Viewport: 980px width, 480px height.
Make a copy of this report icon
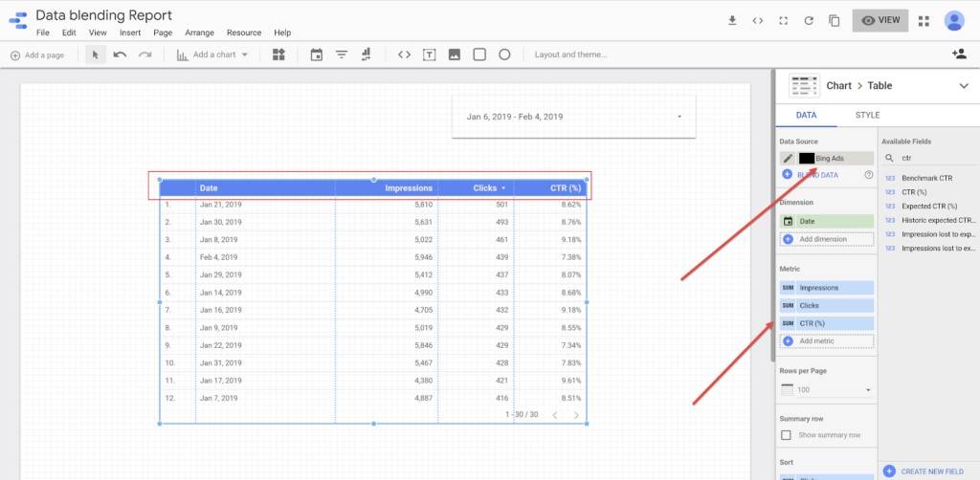835,21
